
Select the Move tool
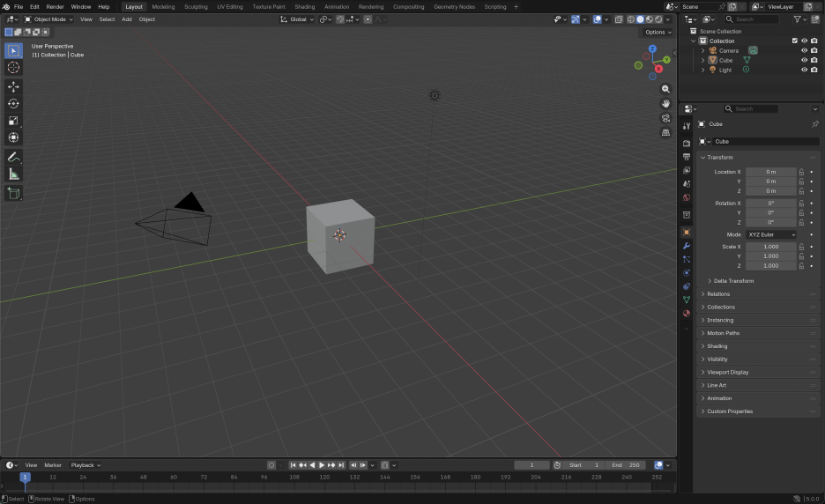click(x=14, y=87)
